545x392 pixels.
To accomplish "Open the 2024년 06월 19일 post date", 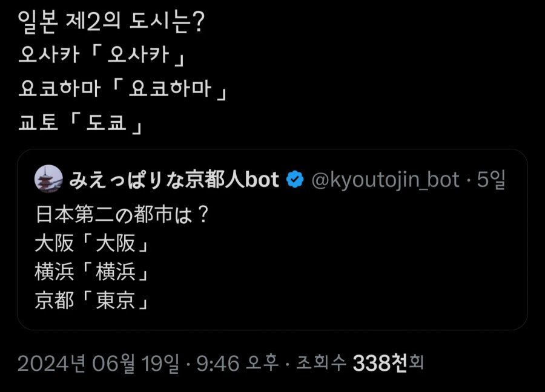I will [x=99, y=363].
